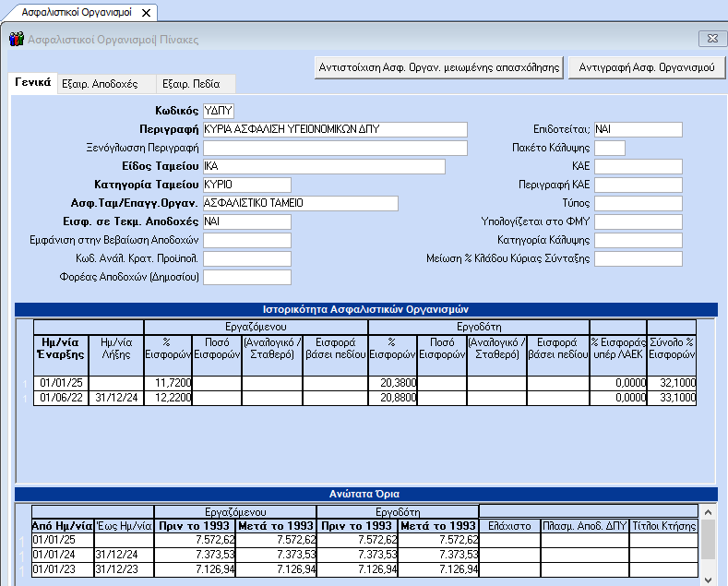Click the Εμφάνιση στην Βεβαίωση Αποδοχών field
The height and width of the screenshot is (586, 728).
[247, 240]
